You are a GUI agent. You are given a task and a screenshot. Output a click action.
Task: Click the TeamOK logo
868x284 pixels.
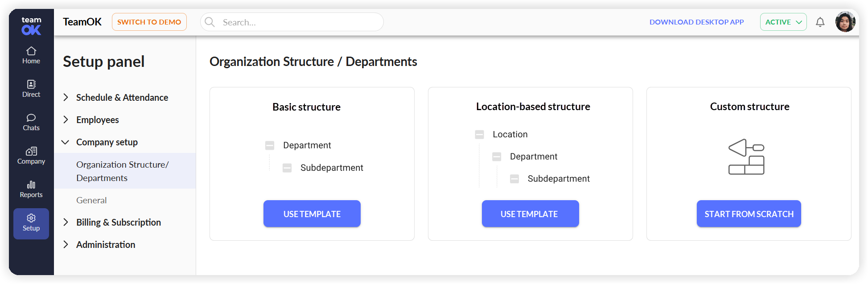31,26
